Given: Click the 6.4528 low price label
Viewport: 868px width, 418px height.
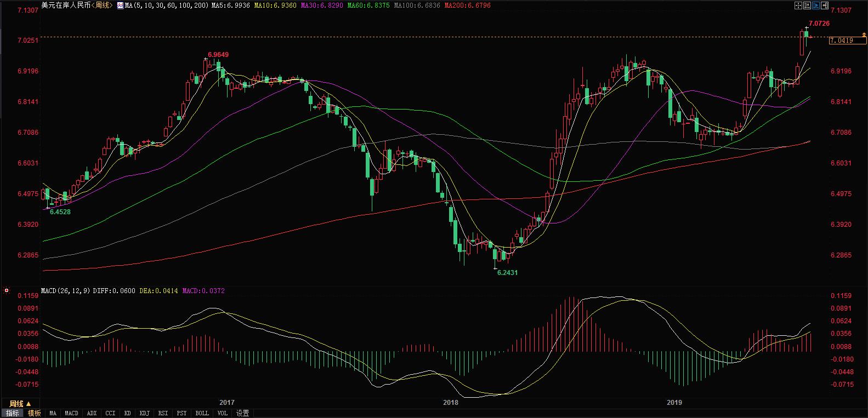Looking at the screenshot, I should point(60,212).
